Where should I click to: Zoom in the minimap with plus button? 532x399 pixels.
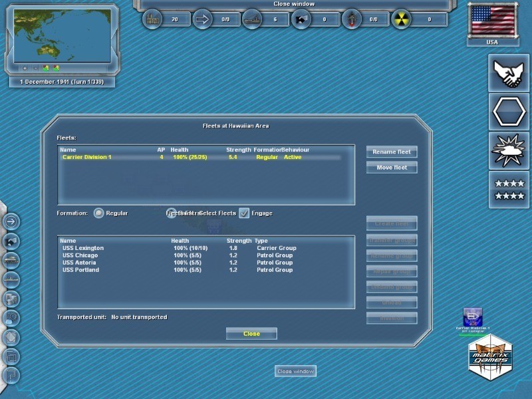click(25, 68)
